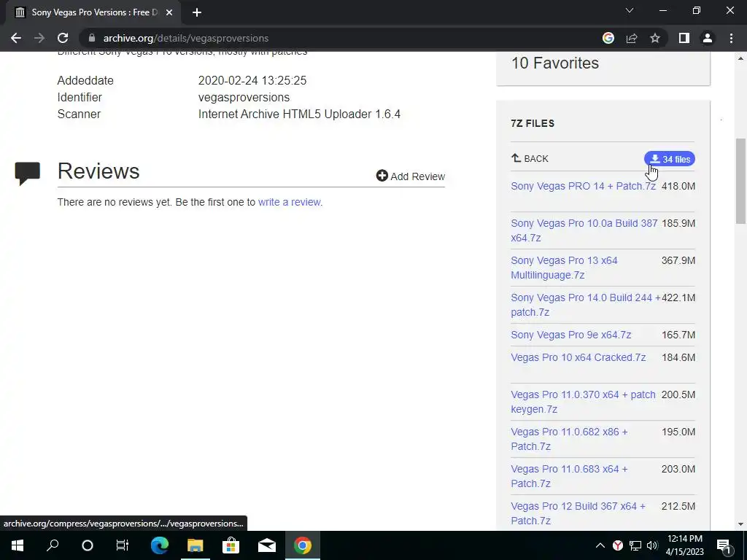
Task: Launch Microsoft Edge from taskbar
Action: pos(160,545)
